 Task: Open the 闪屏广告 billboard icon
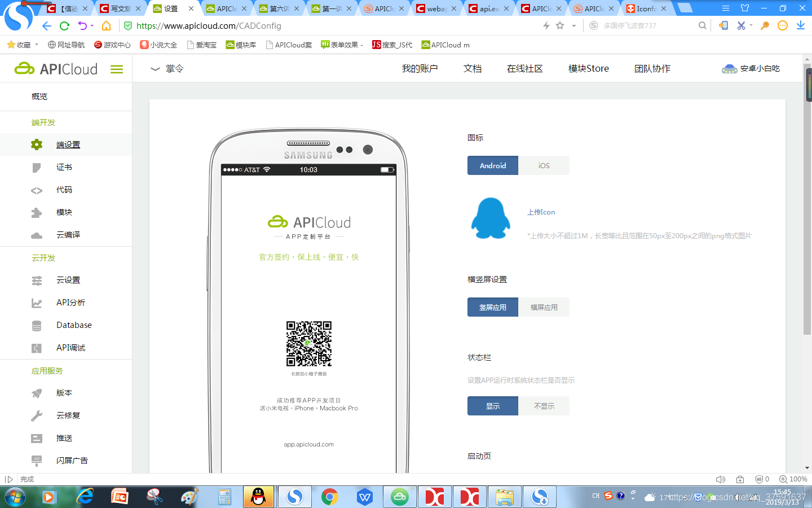pyautogui.click(x=37, y=461)
